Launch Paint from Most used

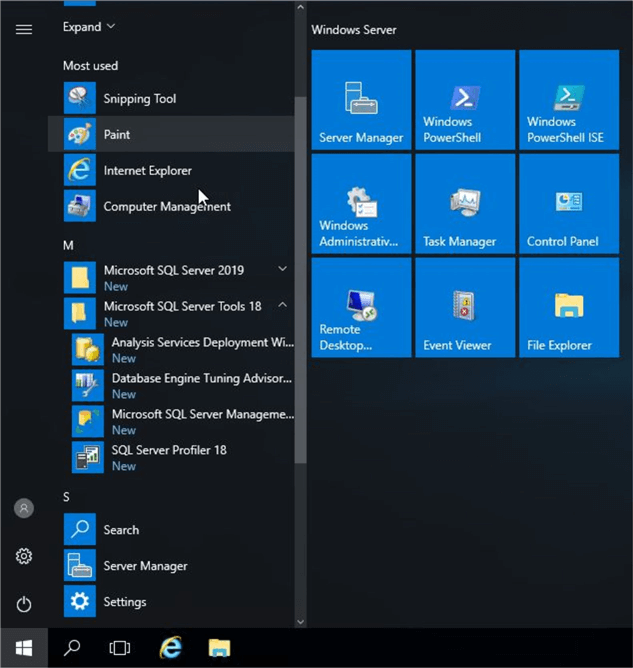click(x=117, y=135)
